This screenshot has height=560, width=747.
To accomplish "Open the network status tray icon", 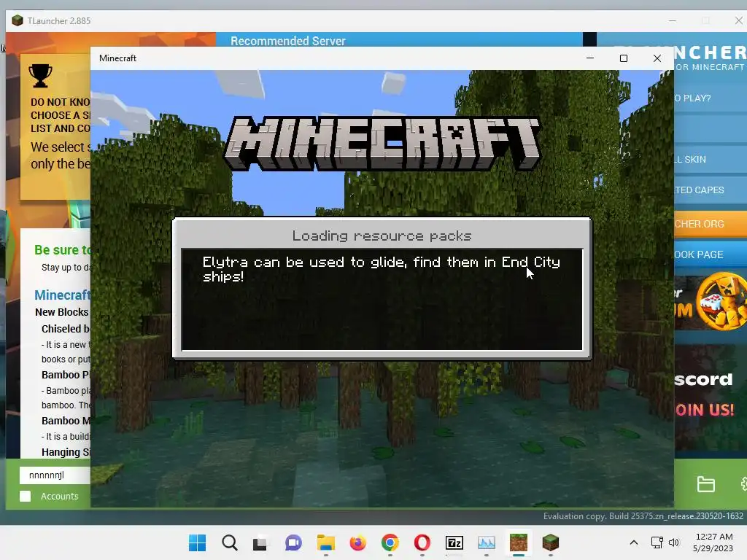I will (657, 542).
